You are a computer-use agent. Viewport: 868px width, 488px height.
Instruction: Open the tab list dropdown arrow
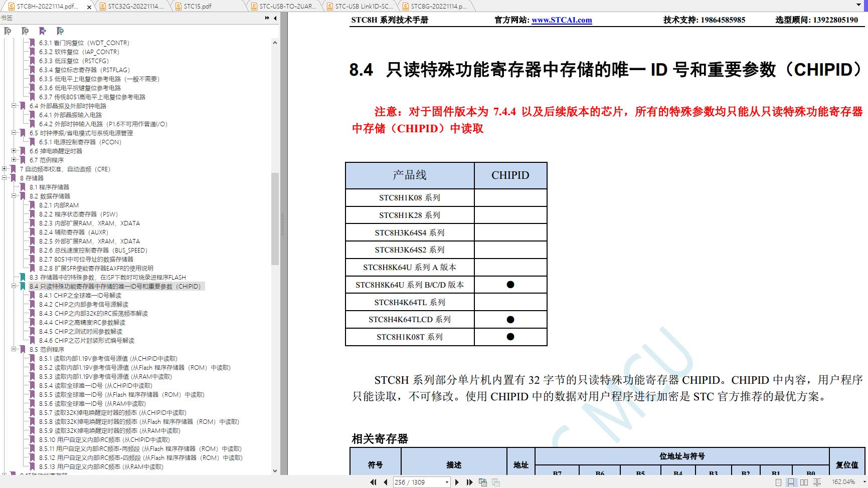859,6
